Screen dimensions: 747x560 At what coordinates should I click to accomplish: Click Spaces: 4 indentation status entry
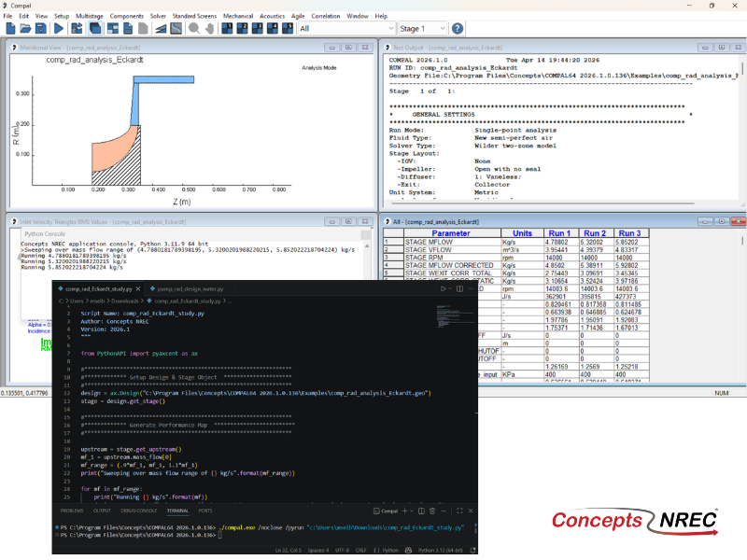point(318,551)
